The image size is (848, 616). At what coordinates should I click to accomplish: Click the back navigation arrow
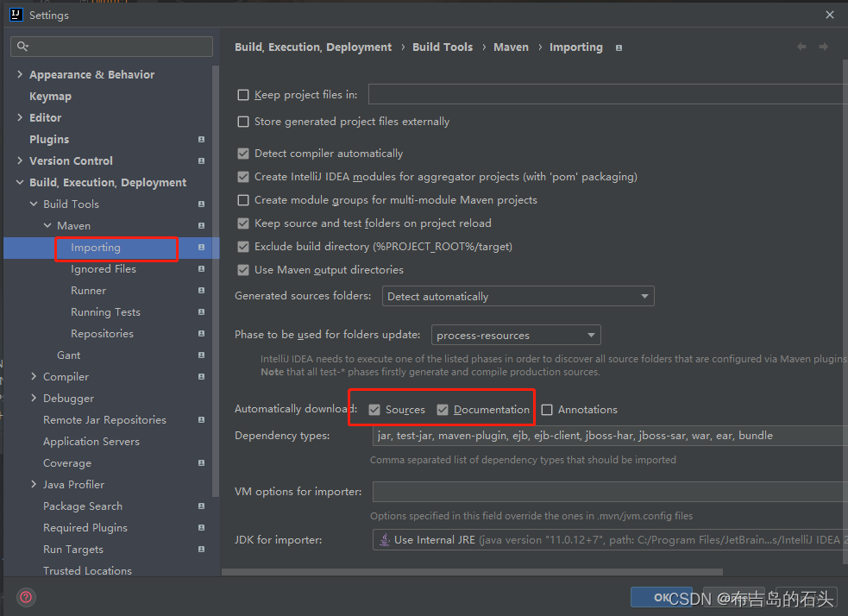[x=801, y=47]
